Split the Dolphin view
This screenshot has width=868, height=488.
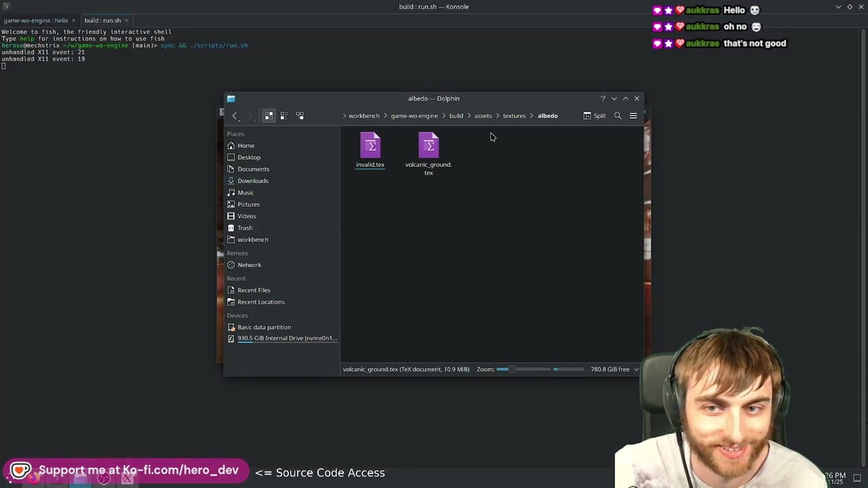tap(595, 116)
